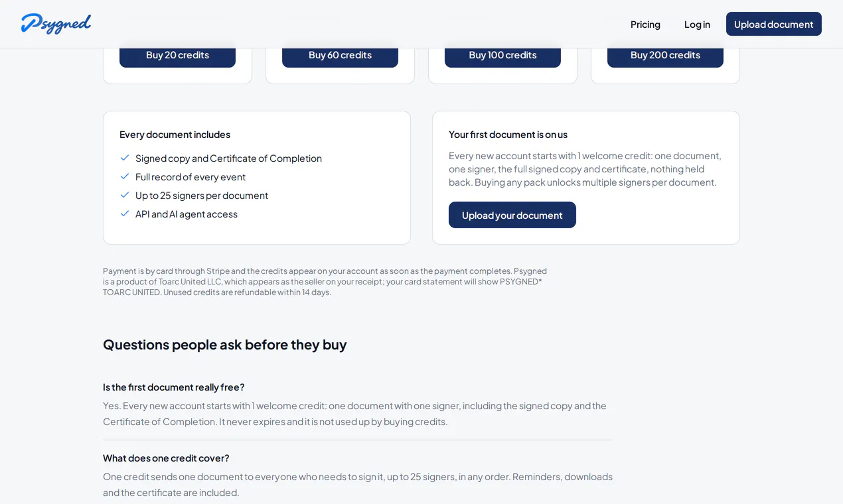Expand 'Is the first document really free?' question

[x=174, y=387]
